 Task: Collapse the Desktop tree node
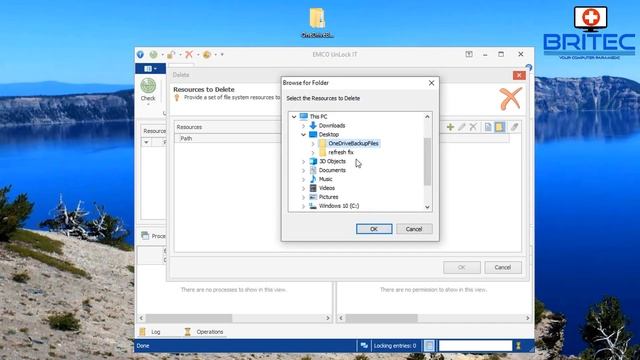point(303,135)
